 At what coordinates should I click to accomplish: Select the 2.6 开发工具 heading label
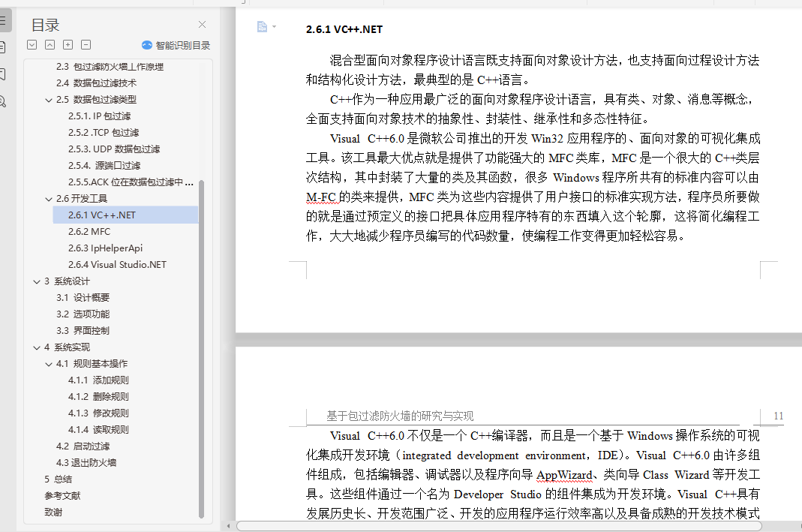[82, 199]
